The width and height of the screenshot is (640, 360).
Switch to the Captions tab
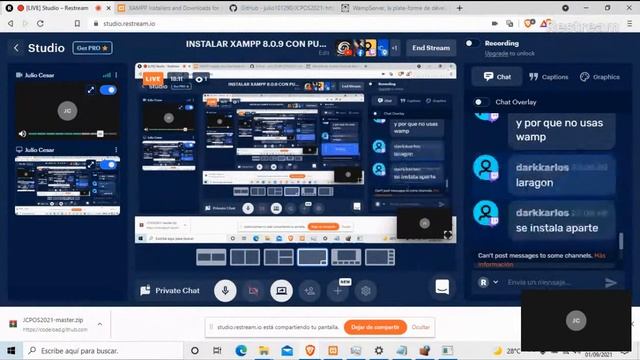point(548,77)
